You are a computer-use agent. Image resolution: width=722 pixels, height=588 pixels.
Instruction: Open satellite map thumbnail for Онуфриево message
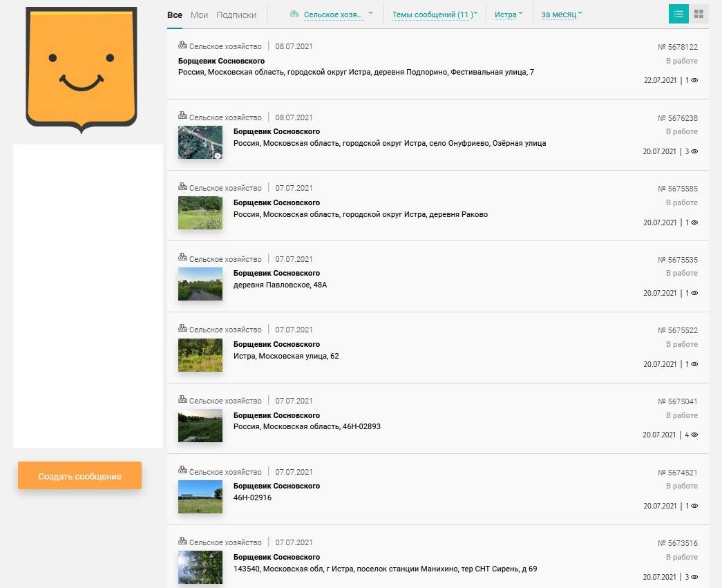tap(200, 142)
